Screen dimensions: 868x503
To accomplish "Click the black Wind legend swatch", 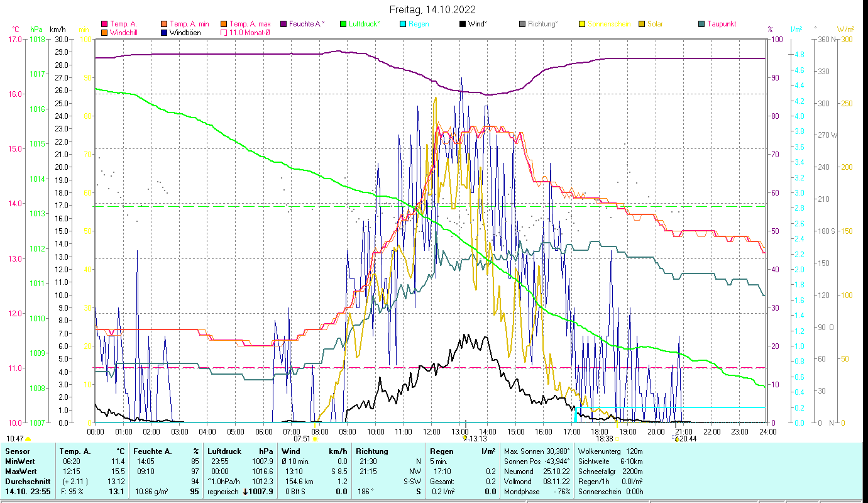I will [x=463, y=24].
